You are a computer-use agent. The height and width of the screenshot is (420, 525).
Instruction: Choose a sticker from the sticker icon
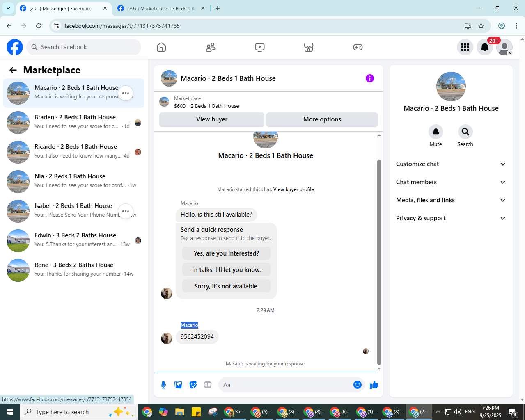tap(193, 385)
